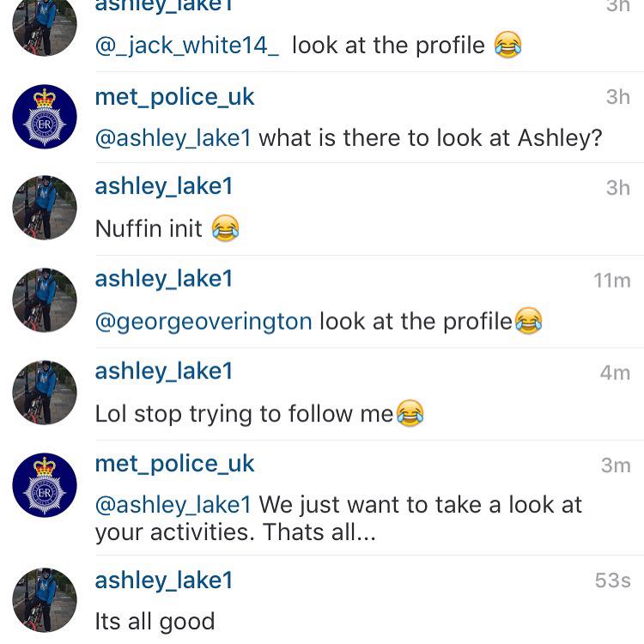Open the @_jack_white14_ mention
Viewport: 644px width, 644px height.
[x=187, y=46]
